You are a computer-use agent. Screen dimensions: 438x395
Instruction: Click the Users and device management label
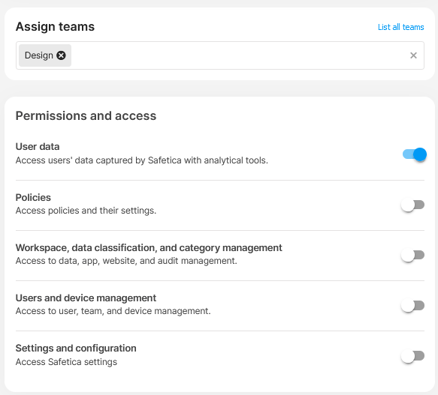pos(86,298)
